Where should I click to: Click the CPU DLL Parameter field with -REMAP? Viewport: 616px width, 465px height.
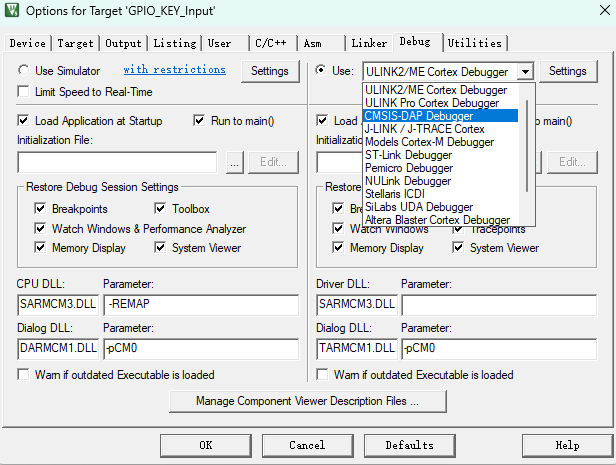(x=201, y=304)
